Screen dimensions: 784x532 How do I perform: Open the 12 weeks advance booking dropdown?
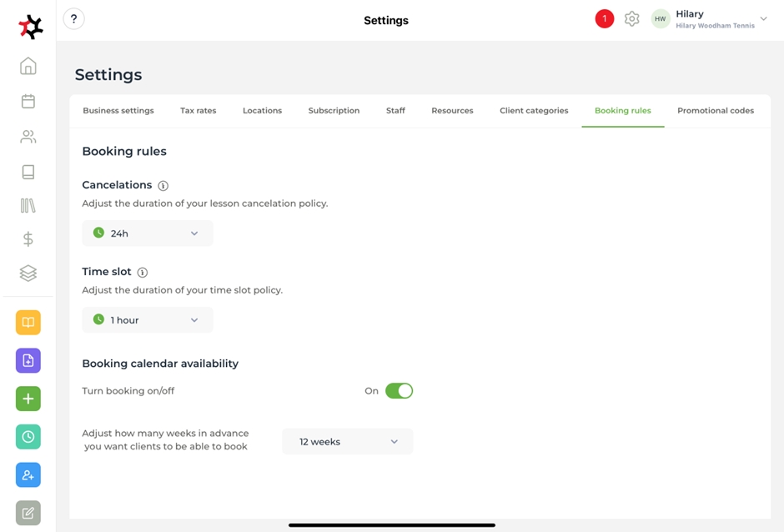[348, 442]
